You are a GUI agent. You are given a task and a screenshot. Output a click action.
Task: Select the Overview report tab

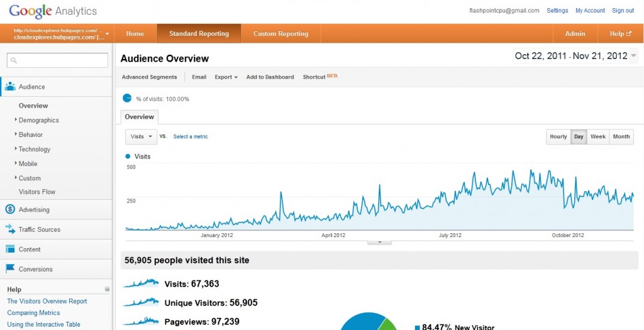click(139, 117)
